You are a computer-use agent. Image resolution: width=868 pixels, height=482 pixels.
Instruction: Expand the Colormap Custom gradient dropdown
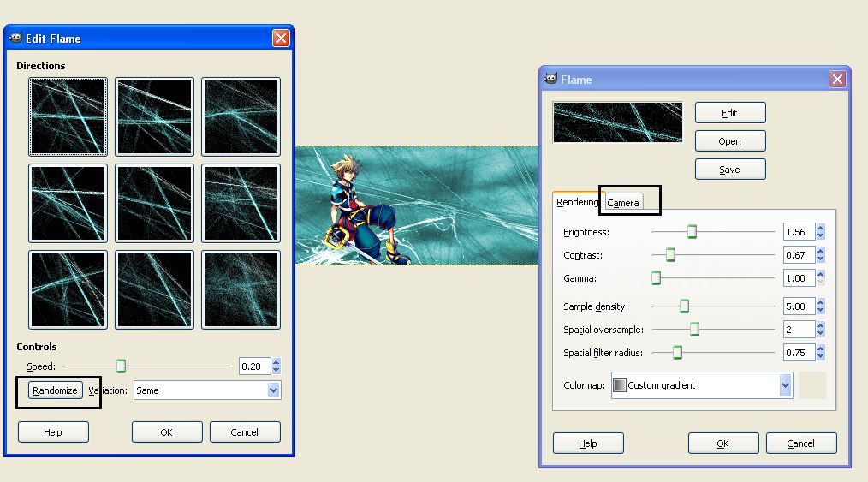(x=702, y=385)
